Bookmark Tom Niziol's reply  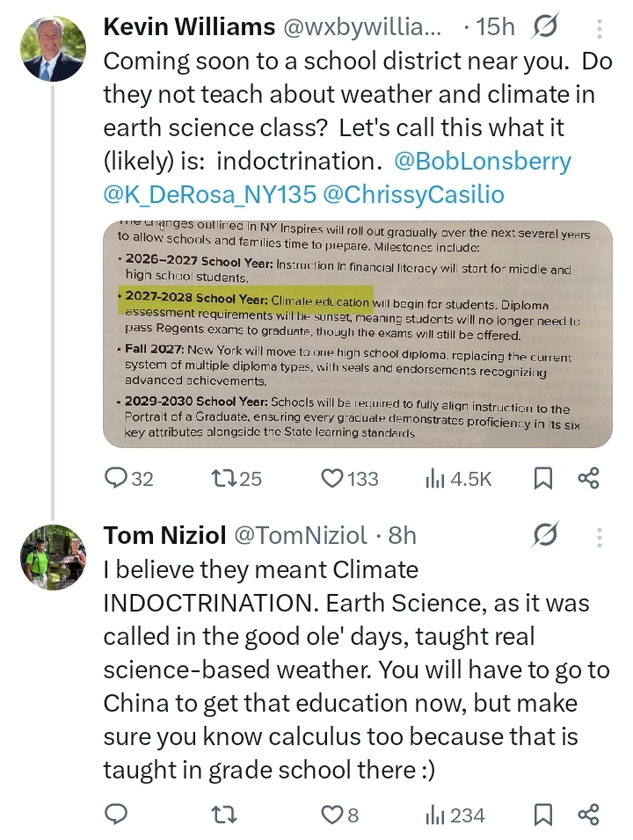point(543,815)
